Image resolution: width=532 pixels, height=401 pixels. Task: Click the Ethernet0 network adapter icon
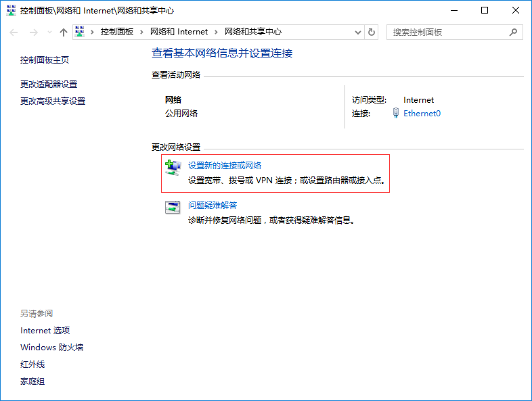pyautogui.click(x=396, y=114)
